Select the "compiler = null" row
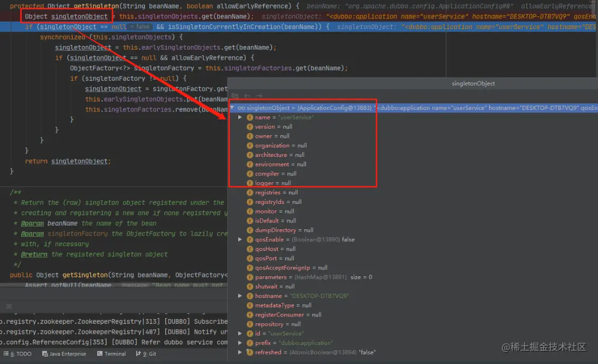598x364 pixels. click(275, 174)
